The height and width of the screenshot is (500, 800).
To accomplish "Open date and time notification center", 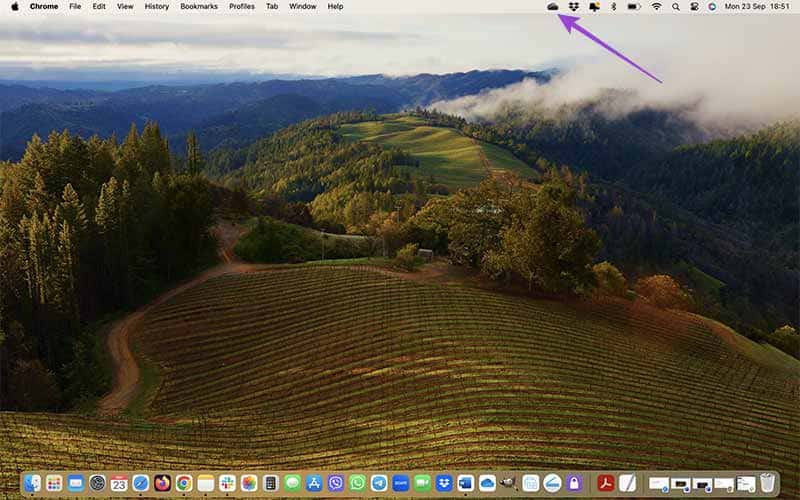I will 757,7.
